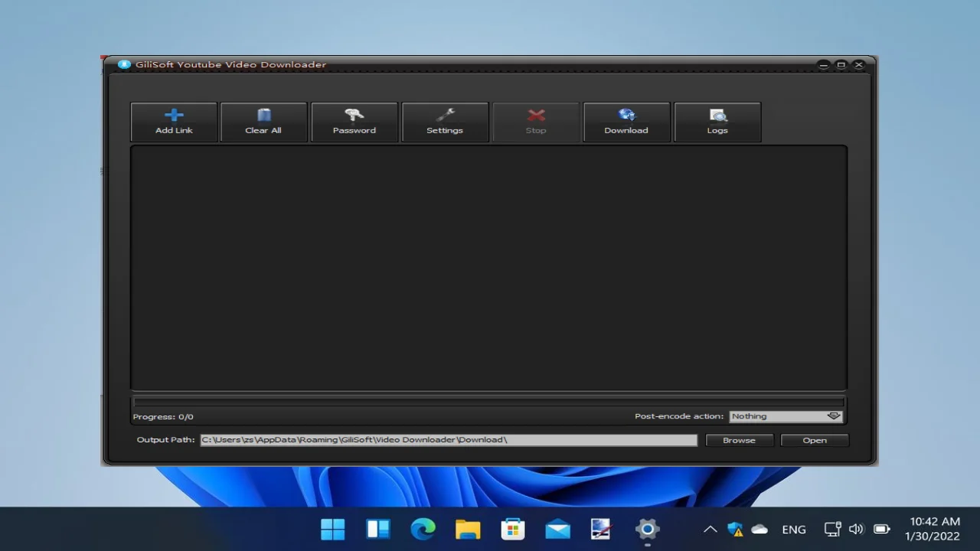Show hidden tray icons chevron
Image resolution: width=980 pixels, height=551 pixels.
tap(710, 529)
